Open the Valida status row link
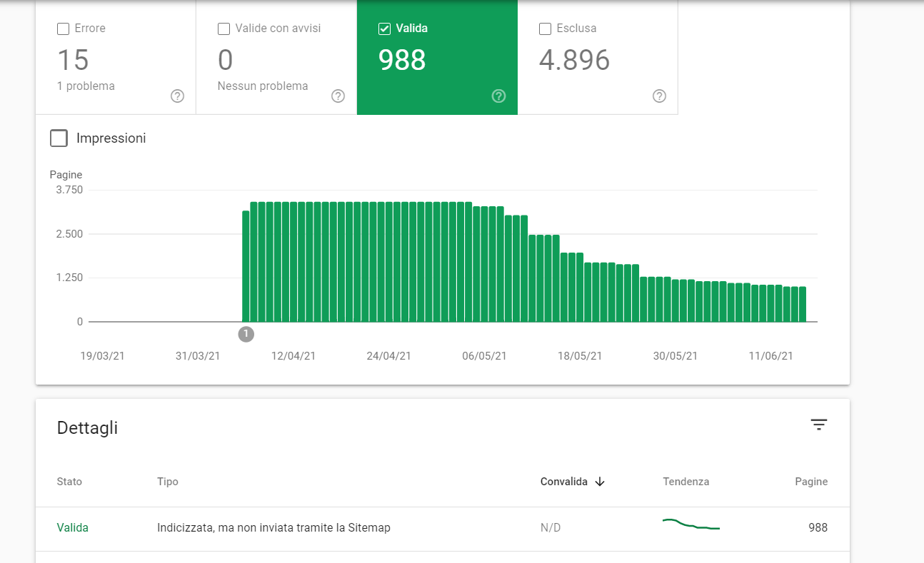 coord(73,528)
